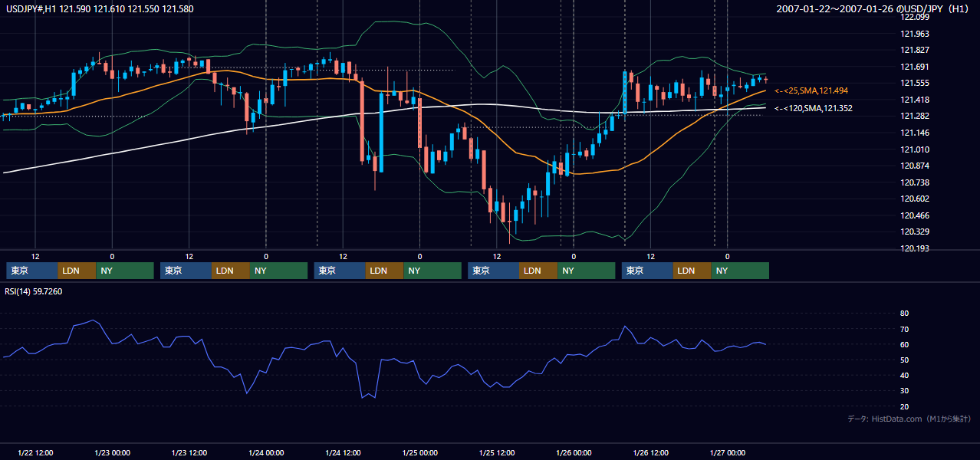The image size is (980, 460).
Task: Select the second NY session block
Action: point(279,271)
